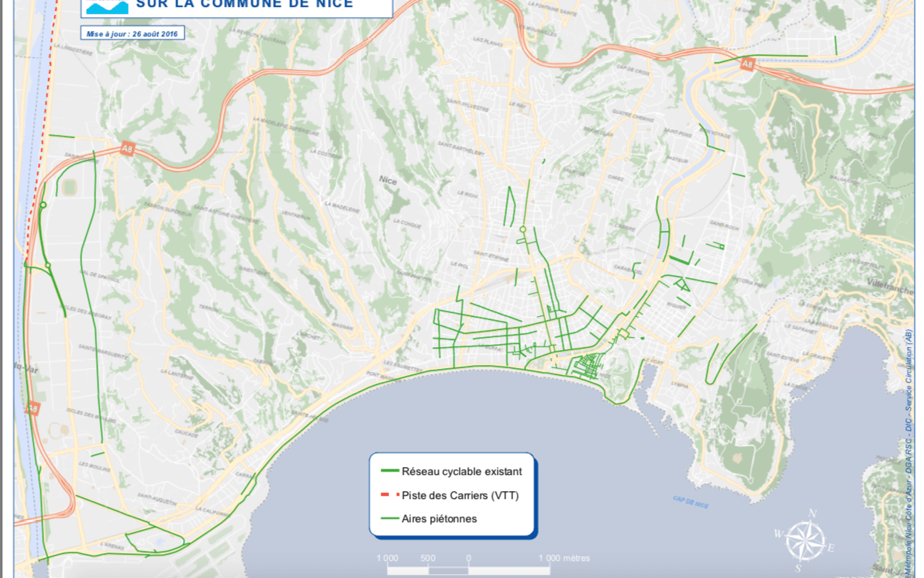Click the compass rose on the map
924x578 pixels.
point(805,539)
